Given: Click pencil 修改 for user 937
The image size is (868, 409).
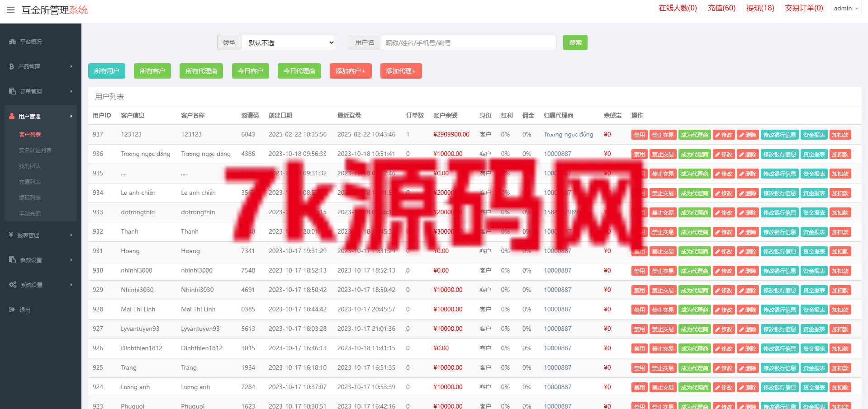Looking at the screenshot, I should pyautogui.click(x=724, y=135).
